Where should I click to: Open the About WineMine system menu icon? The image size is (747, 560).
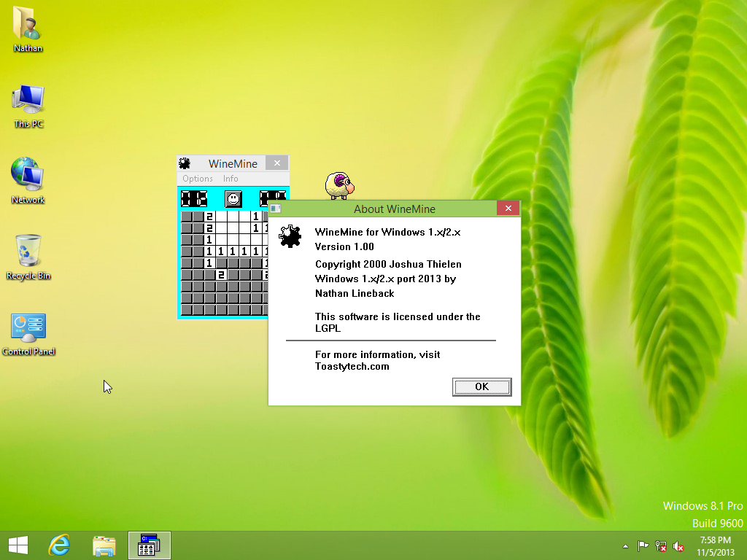point(275,209)
